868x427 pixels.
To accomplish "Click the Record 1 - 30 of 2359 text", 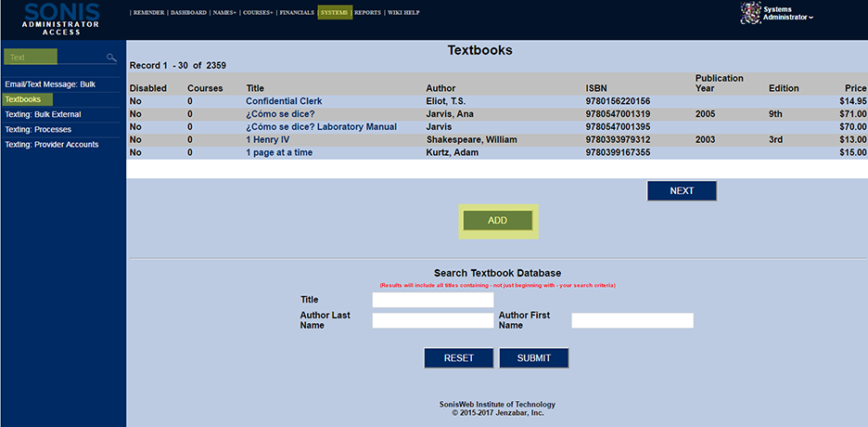I will [x=178, y=66].
